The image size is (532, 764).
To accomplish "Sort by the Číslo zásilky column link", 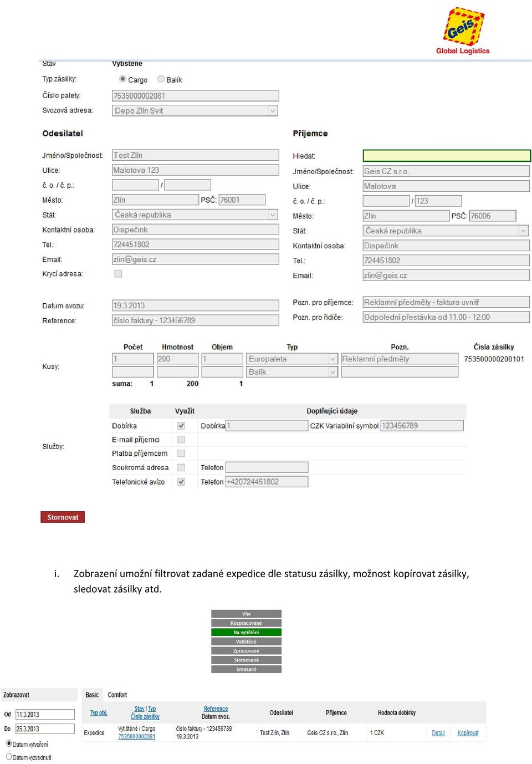I will tap(145, 716).
